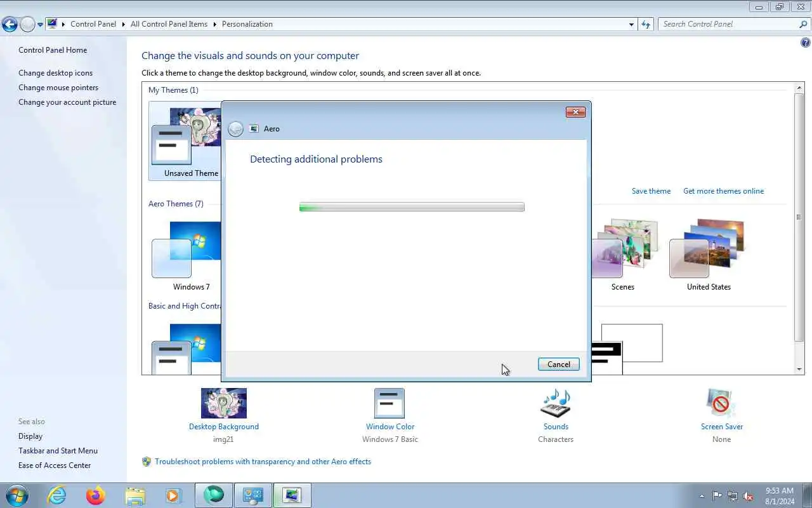
Task: Click the Forward navigation button
Action: 27,24
